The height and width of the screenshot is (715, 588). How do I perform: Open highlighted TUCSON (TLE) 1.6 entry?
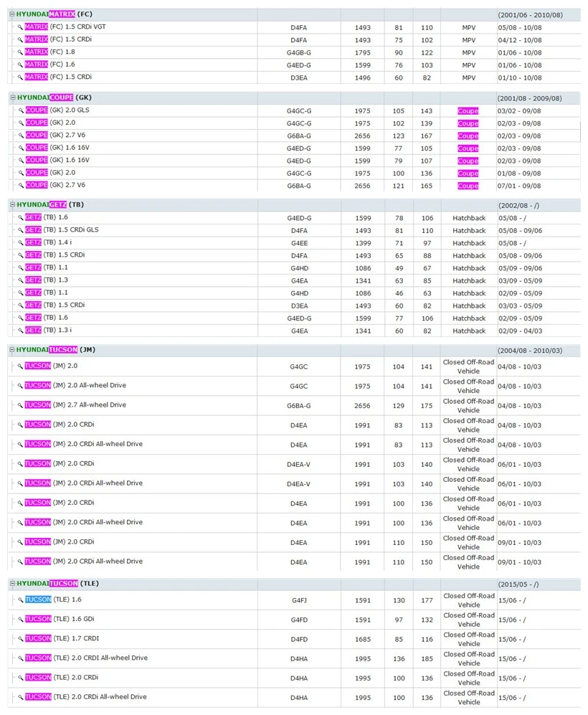53,599
